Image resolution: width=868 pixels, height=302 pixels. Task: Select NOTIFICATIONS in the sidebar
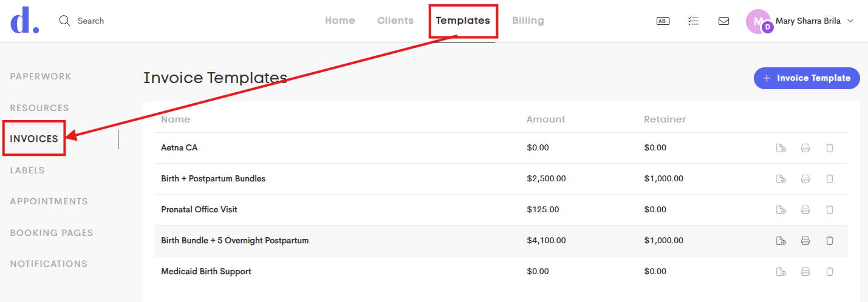point(49,264)
